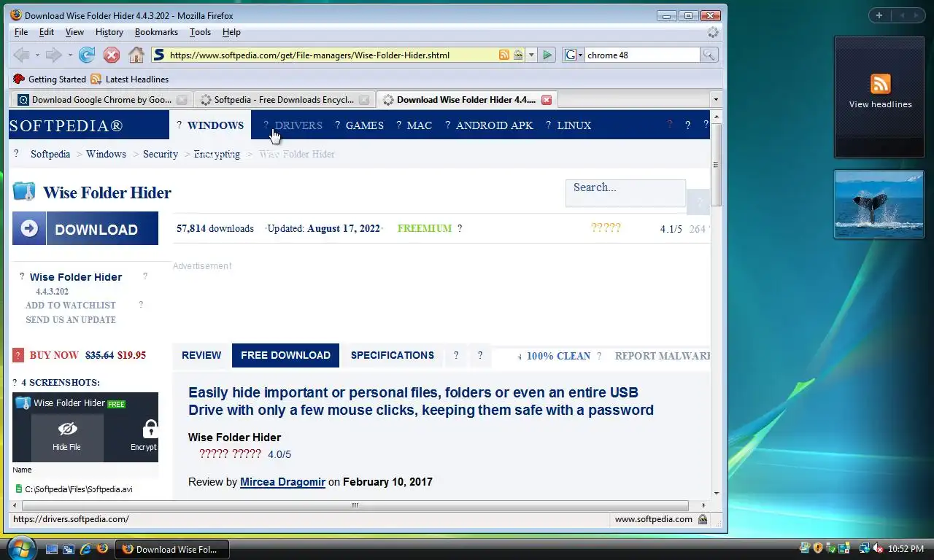Open the View menu
Viewport: 934px width, 560px height.
point(74,32)
